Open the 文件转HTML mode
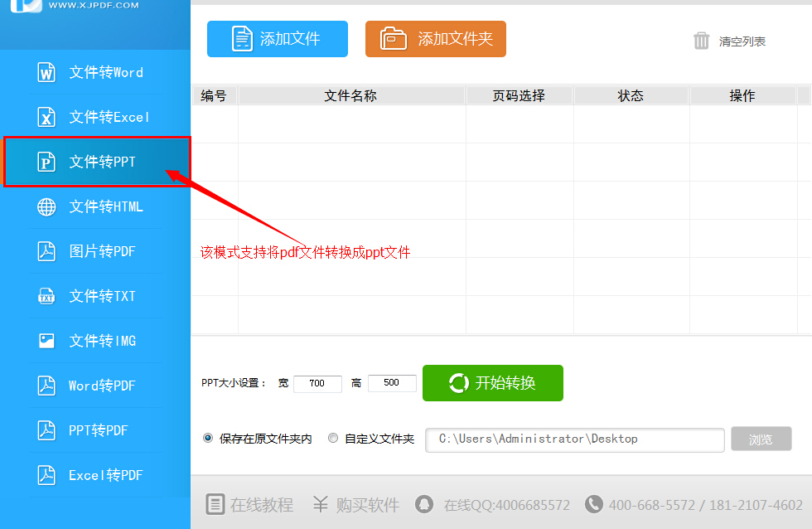Viewport: 812px width, 529px height. click(95, 206)
